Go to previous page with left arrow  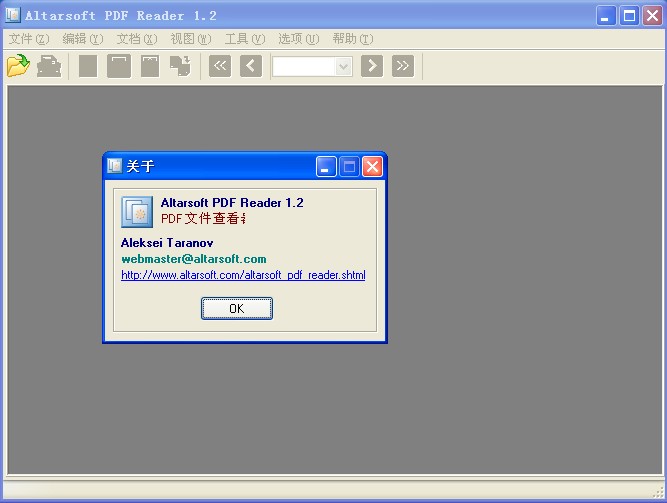click(251, 66)
